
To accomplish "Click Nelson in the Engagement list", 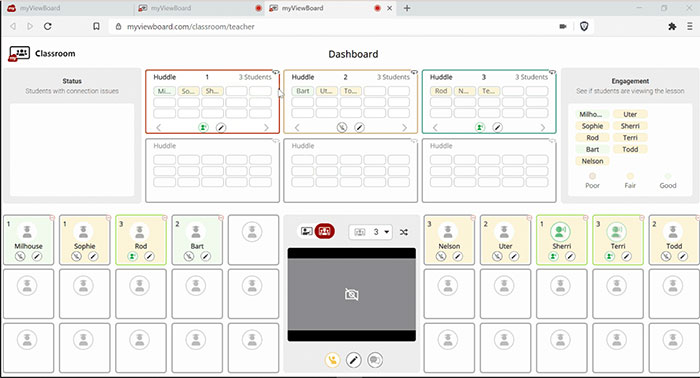I will [592, 161].
